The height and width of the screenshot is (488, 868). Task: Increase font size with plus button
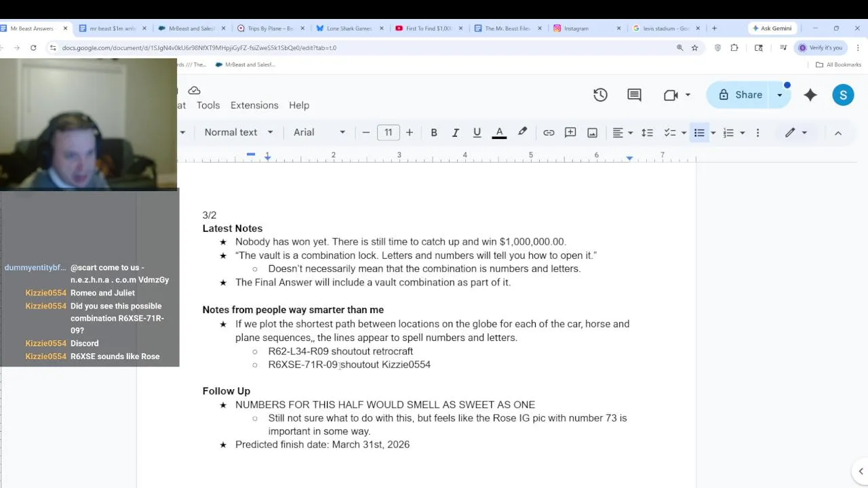(410, 132)
